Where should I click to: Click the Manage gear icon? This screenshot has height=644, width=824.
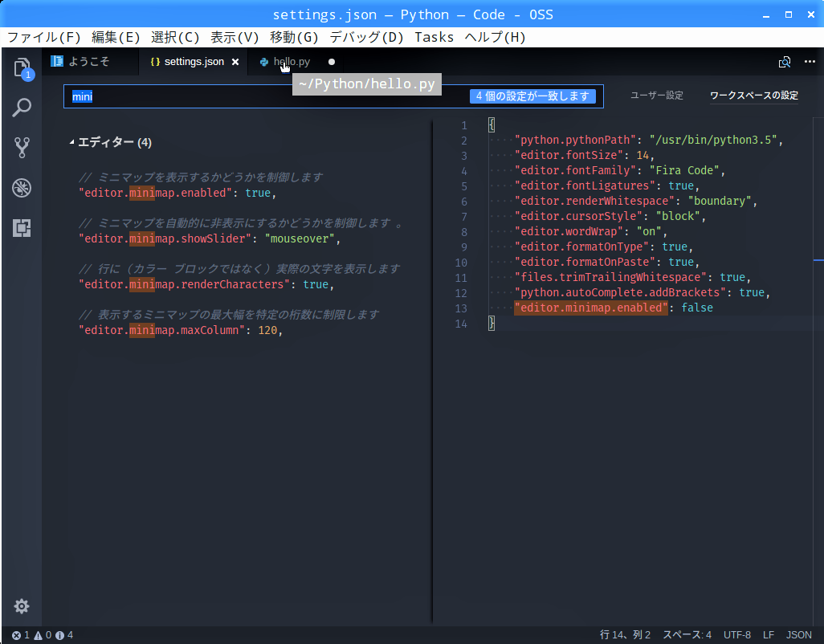(22, 606)
